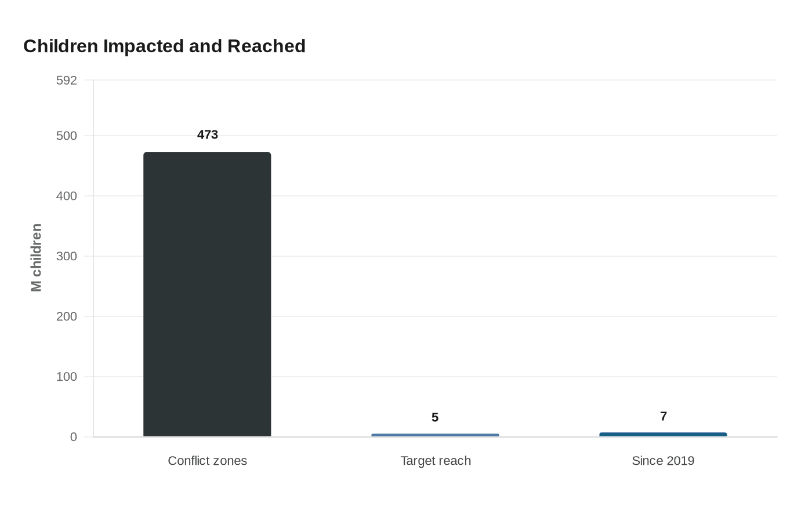Click the 0 y-axis tick label
Image resolution: width=812 pixels, height=510 pixels.
74,437
